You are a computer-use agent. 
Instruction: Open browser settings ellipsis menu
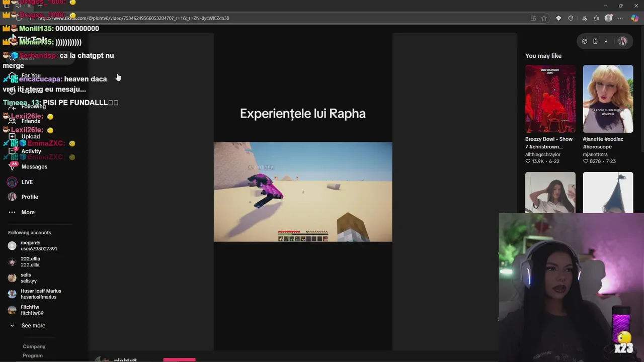(x=620, y=18)
